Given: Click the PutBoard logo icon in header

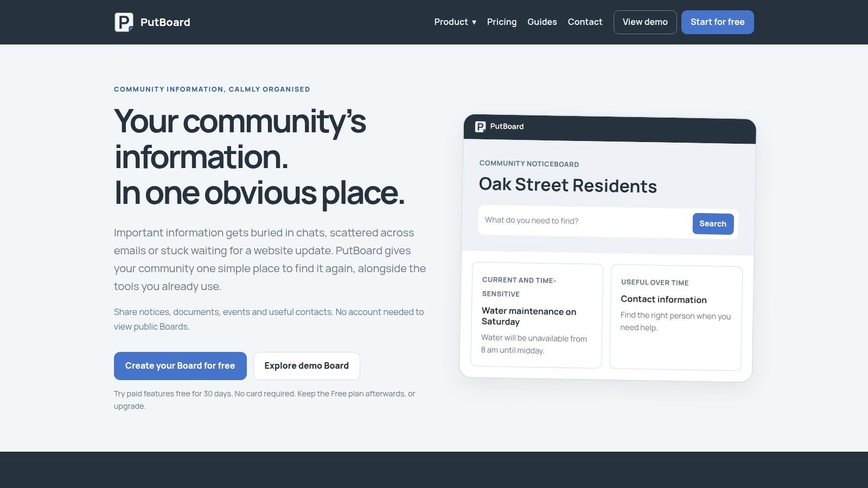Looking at the screenshot, I should pos(124,22).
